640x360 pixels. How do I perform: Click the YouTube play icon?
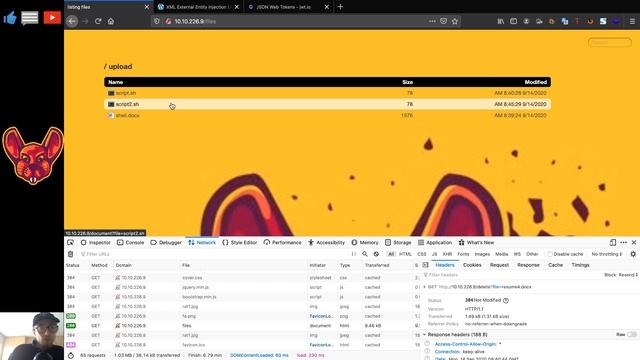pos(52,18)
